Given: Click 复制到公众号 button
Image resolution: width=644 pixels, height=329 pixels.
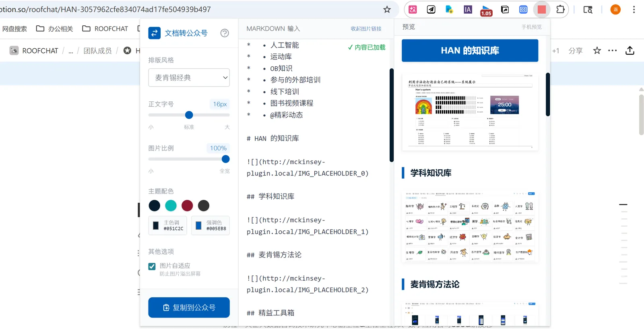Looking at the screenshot, I should pyautogui.click(x=189, y=308).
